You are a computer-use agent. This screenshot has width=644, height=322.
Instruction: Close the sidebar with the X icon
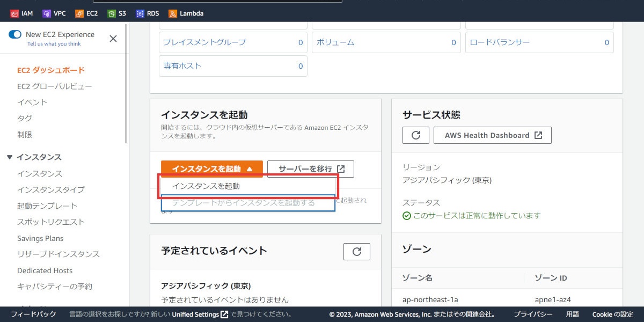point(113,38)
